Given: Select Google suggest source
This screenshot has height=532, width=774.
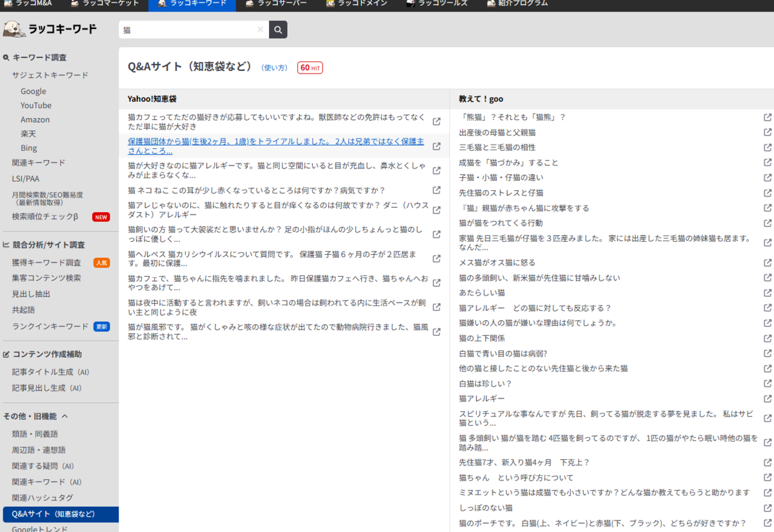Looking at the screenshot, I should 34,92.
